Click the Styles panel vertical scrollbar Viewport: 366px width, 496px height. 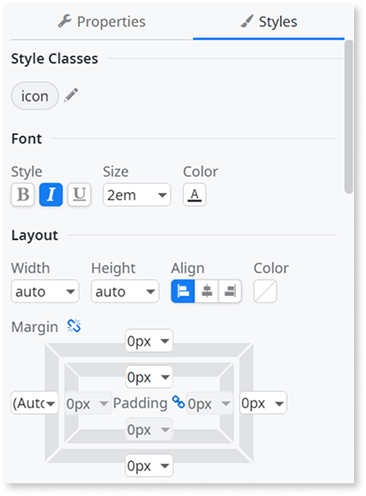349,117
